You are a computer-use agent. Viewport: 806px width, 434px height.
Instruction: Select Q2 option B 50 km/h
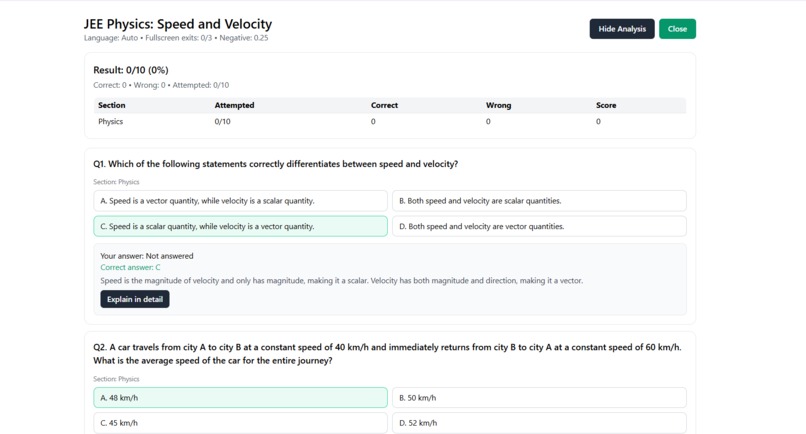click(539, 397)
